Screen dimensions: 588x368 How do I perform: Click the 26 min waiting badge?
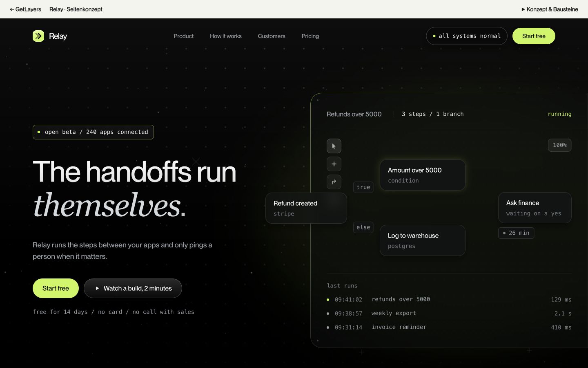point(516,233)
